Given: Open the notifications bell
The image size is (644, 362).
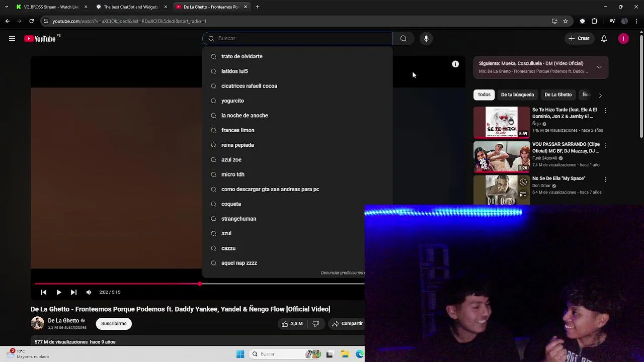Looking at the screenshot, I should pyautogui.click(x=604, y=39).
